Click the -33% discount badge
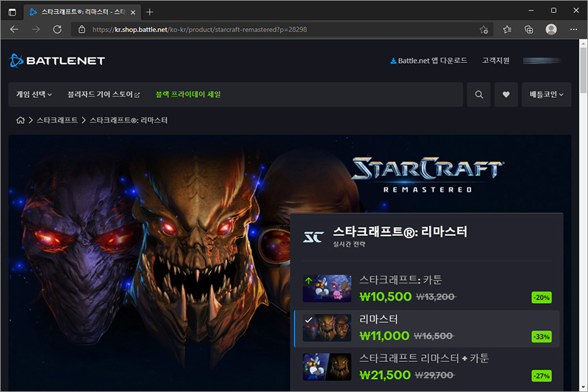This screenshot has width=588, height=392. (542, 337)
